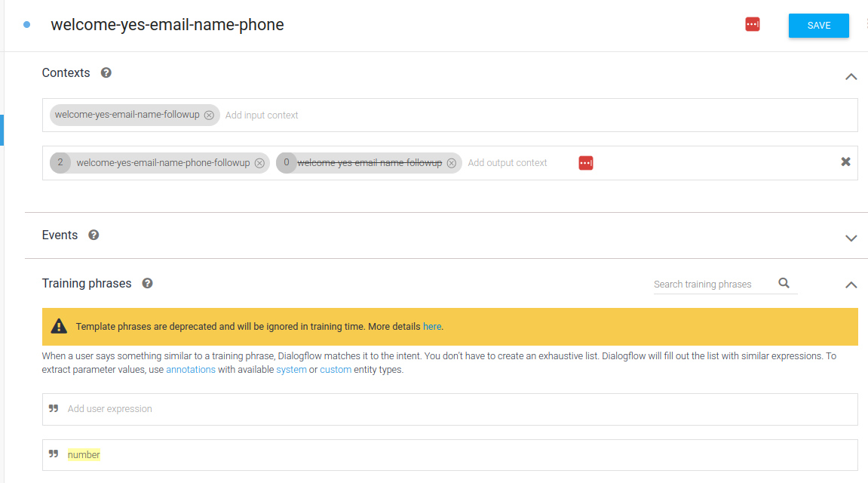Remove the welcome-yes-email-name-phone-followup output context

click(259, 163)
